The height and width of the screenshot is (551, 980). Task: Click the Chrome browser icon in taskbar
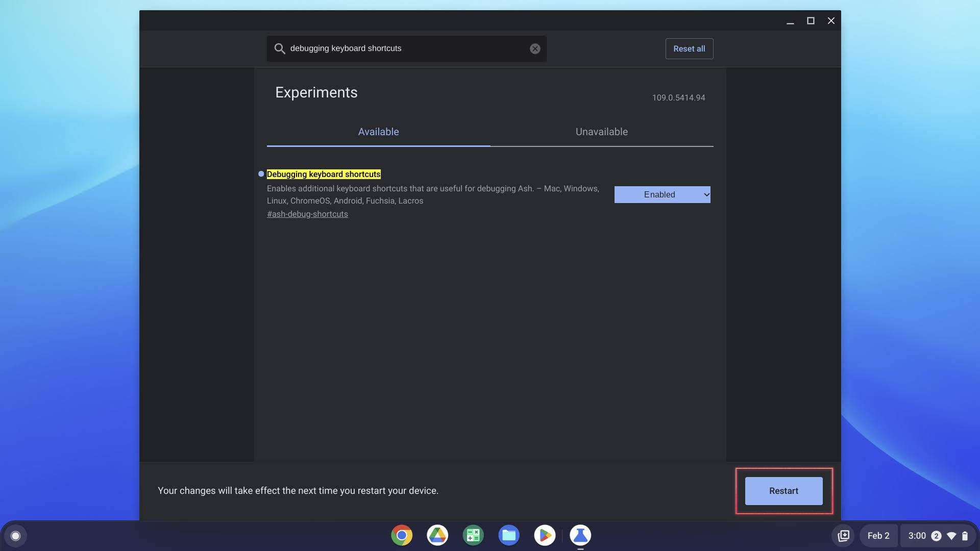point(402,535)
